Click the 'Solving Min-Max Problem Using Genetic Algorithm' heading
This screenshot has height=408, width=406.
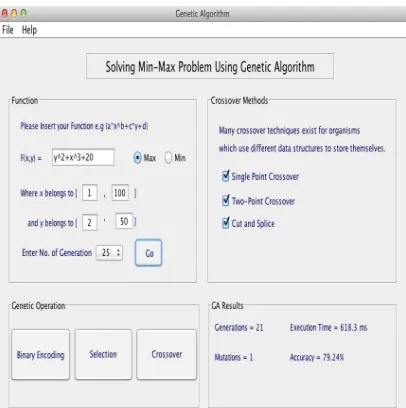coord(210,67)
